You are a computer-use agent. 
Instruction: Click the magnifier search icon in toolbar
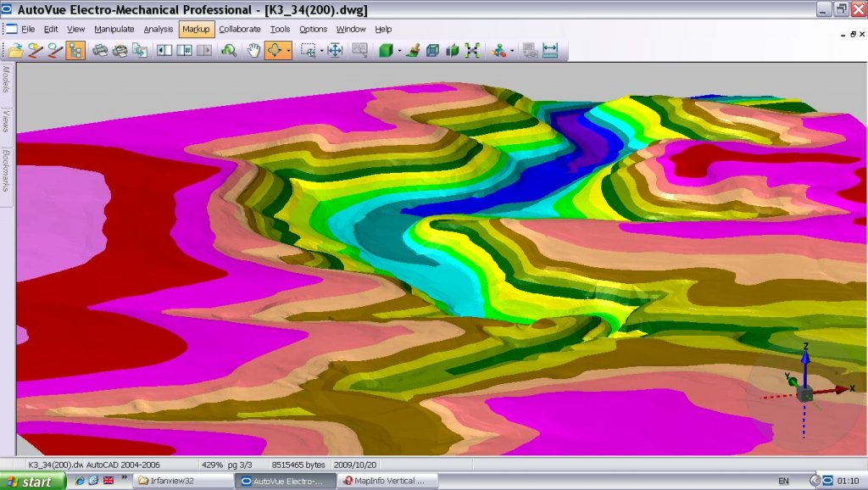(228, 51)
